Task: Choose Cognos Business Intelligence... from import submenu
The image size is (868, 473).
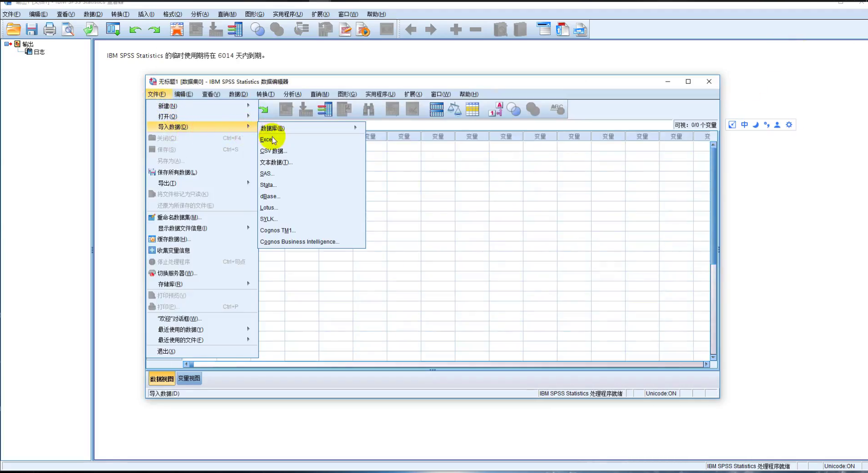Action: pos(311,242)
